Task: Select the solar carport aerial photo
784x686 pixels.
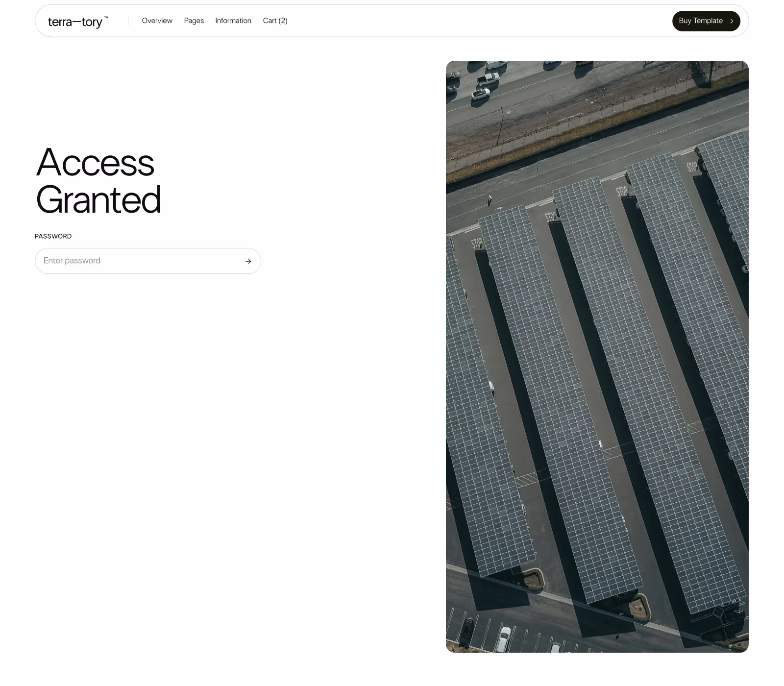Action: click(597, 357)
